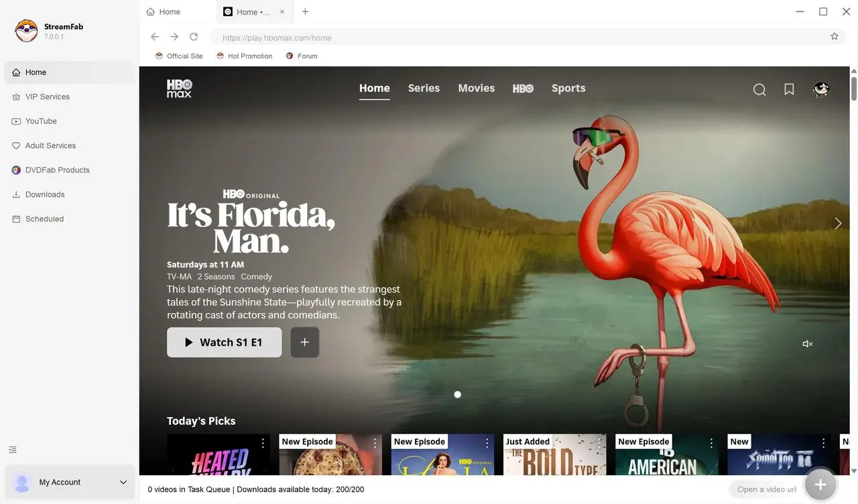This screenshot has height=504, width=858.
Task: Select the HBO Max Home nav tab
Action: tap(374, 88)
